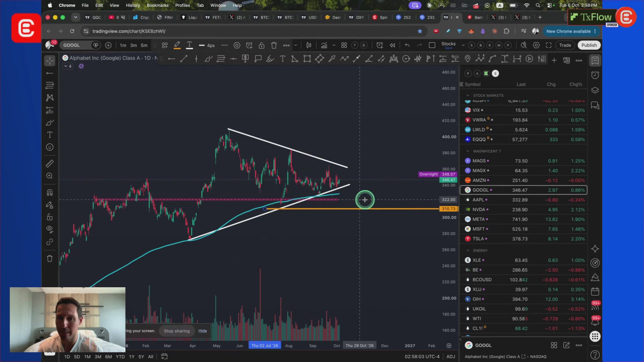Click Stop sharing button
The height and width of the screenshot is (362, 644).
click(x=177, y=331)
